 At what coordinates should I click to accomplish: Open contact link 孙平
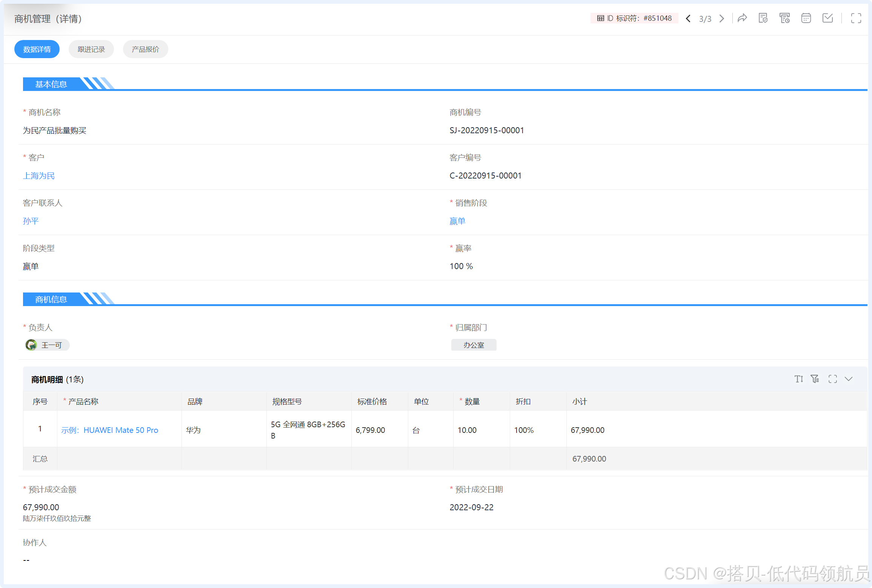(31, 221)
